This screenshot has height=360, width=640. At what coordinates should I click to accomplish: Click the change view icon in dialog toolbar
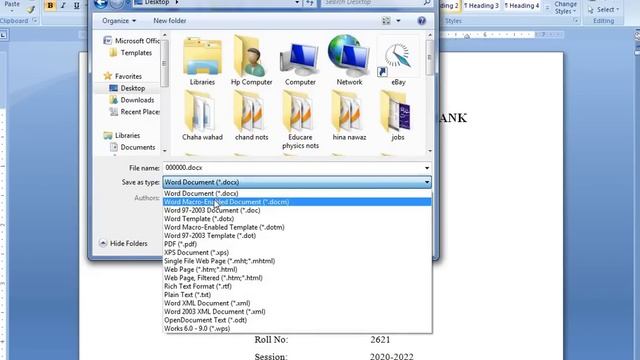point(386,21)
